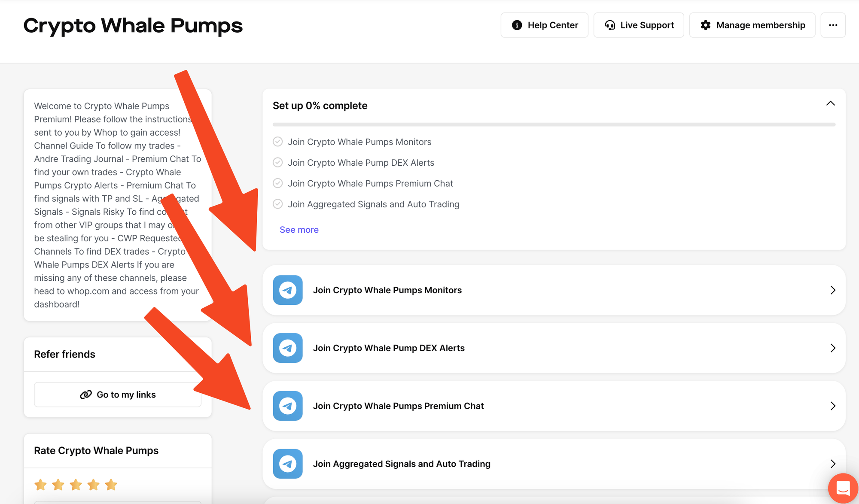Click chevron on Pumps Premium Chat card
859x504 pixels.
click(833, 406)
